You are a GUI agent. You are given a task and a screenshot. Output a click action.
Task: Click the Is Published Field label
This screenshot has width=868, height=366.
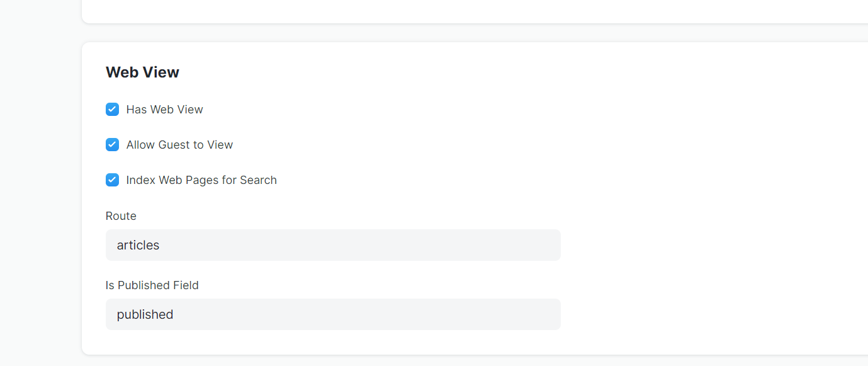click(152, 285)
